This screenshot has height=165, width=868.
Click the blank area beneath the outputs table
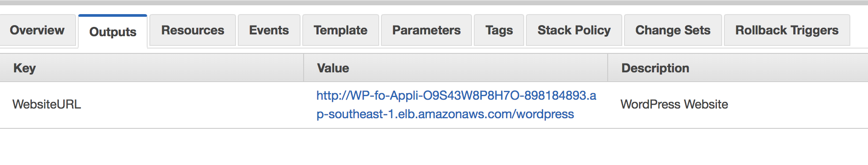(434, 147)
